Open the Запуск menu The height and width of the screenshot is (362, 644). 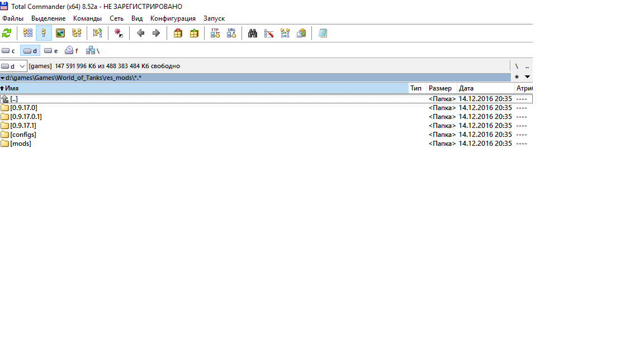point(214,18)
